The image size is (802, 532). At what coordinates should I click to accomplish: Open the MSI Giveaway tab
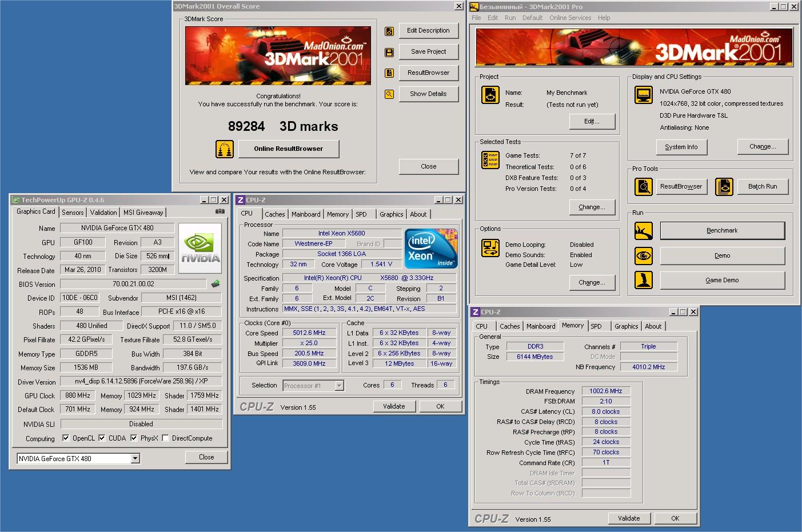pyautogui.click(x=143, y=212)
